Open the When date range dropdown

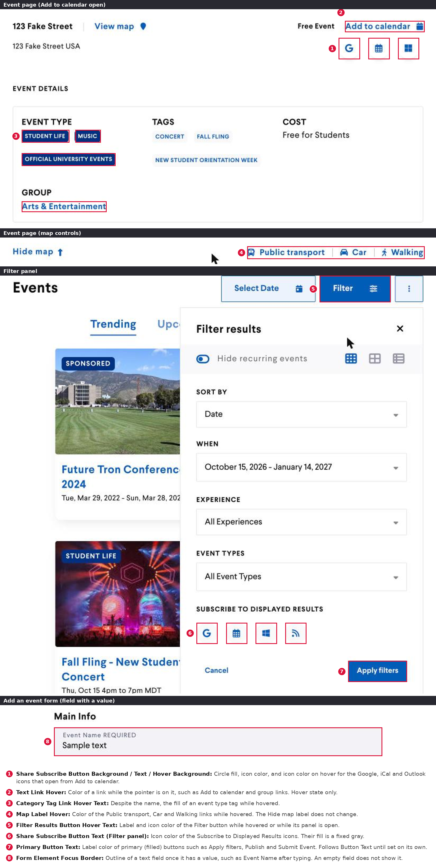pos(302,467)
